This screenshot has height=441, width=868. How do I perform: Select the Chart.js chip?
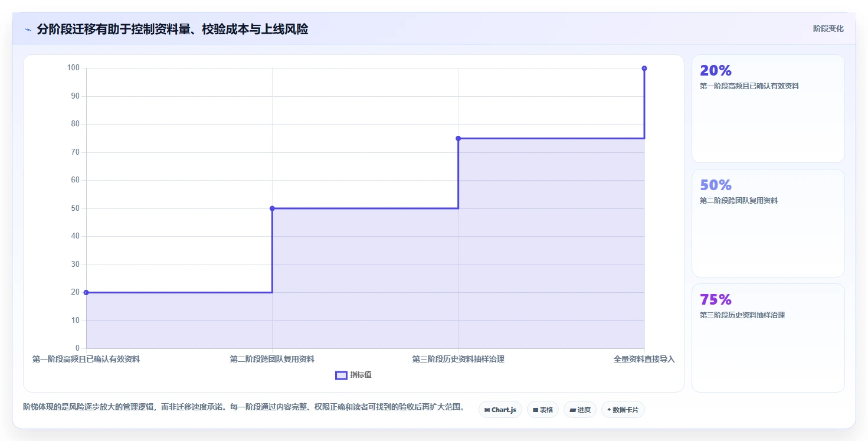(x=500, y=410)
